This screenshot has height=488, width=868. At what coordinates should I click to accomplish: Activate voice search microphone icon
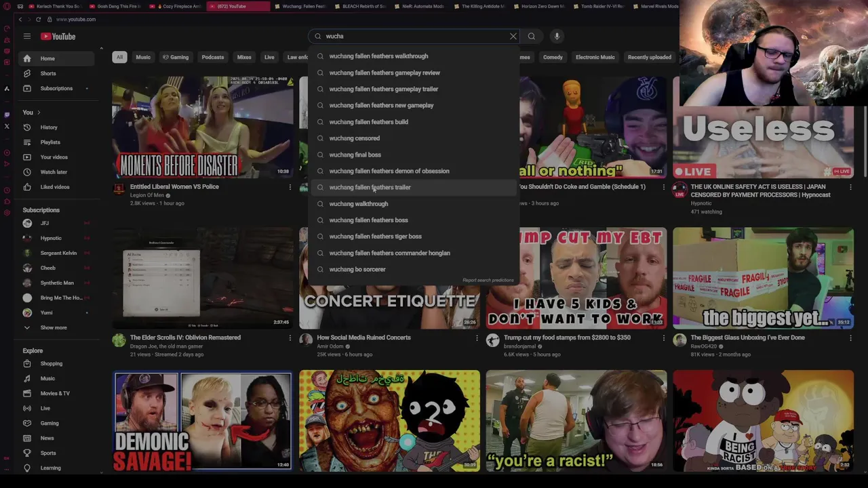click(x=557, y=36)
